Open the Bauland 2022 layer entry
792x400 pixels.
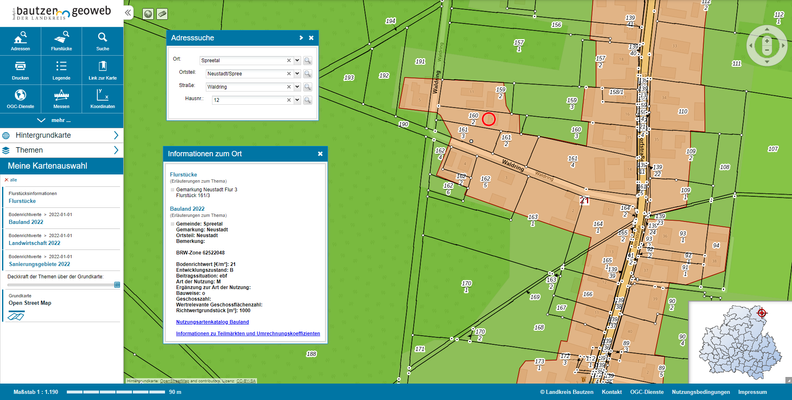pyautogui.click(x=28, y=220)
